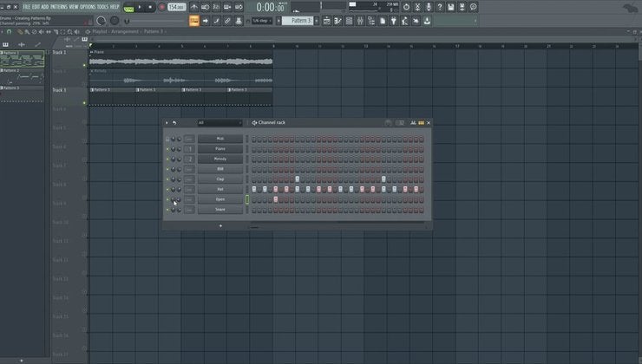Open the plugin picker plug icon
Image resolution: width=642 pixels, height=364 pixels.
[x=394, y=21]
